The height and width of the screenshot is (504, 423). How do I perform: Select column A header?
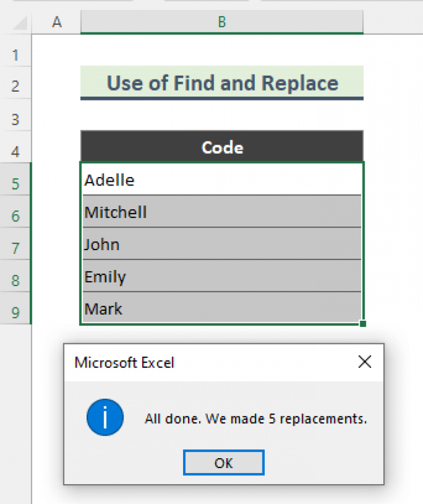(56, 22)
